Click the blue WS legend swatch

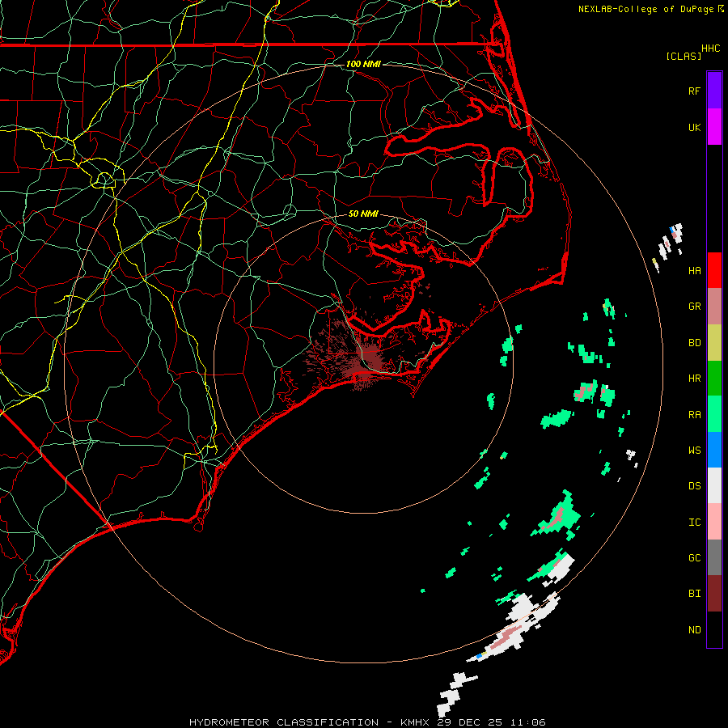(x=714, y=450)
